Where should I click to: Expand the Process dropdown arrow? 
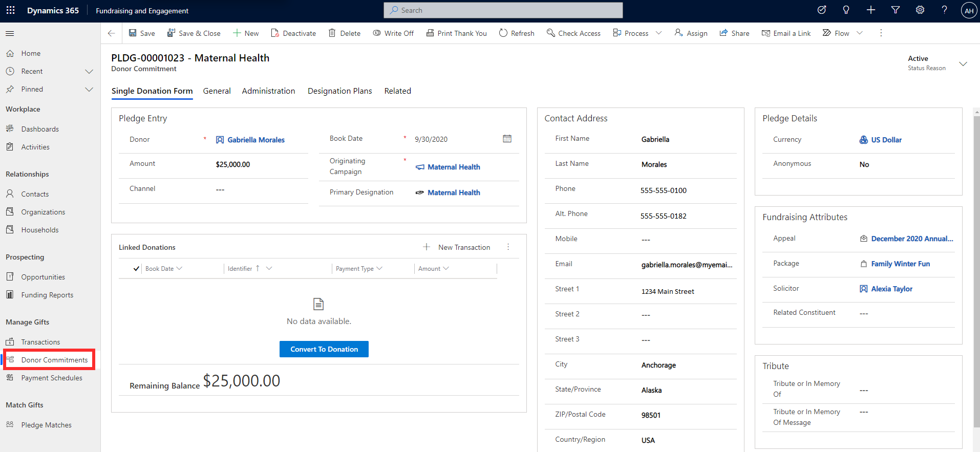tap(658, 33)
